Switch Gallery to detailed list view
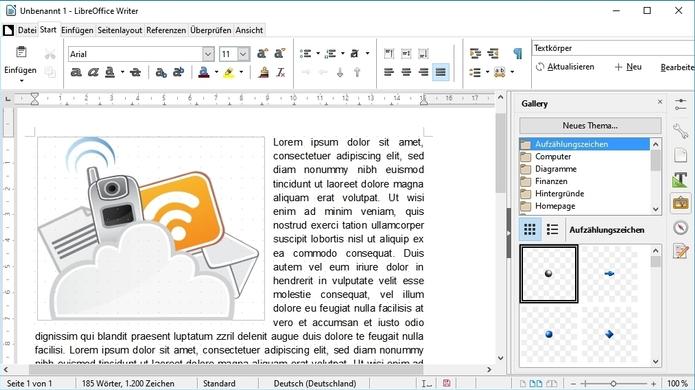The width and height of the screenshot is (695, 390). click(x=552, y=230)
